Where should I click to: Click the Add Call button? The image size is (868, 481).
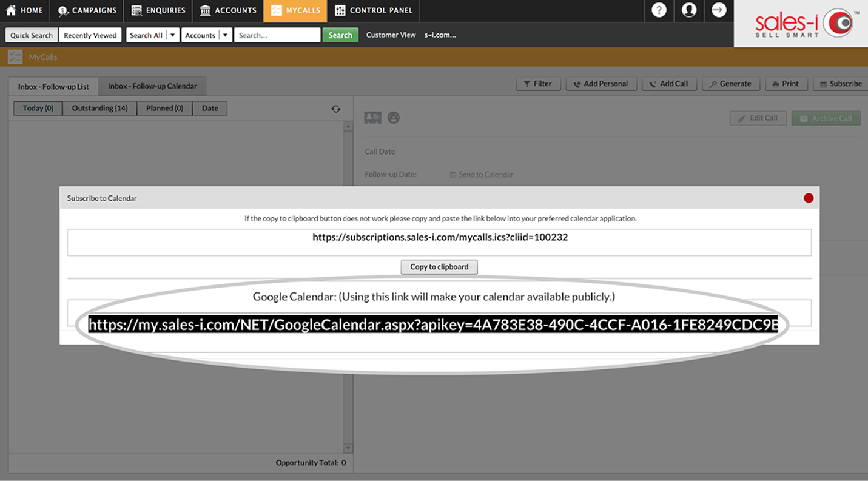pos(669,84)
